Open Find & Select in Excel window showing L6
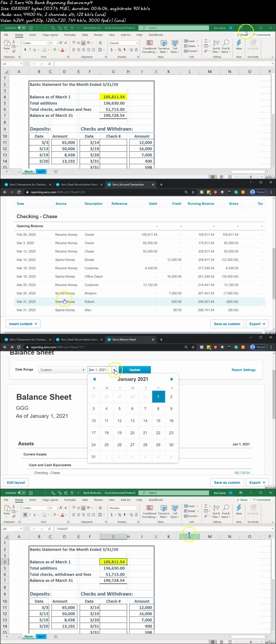276x644 pixels. click(226, 47)
